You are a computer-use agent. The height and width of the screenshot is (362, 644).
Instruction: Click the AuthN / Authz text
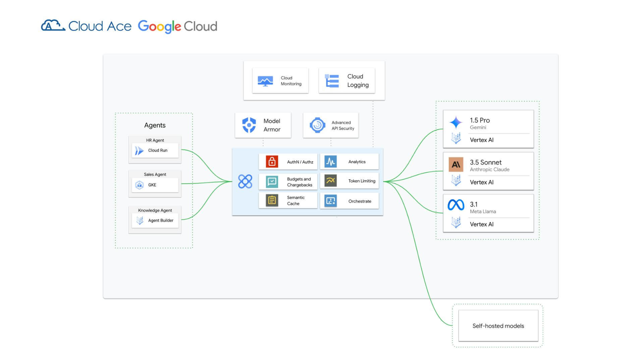coord(300,162)
